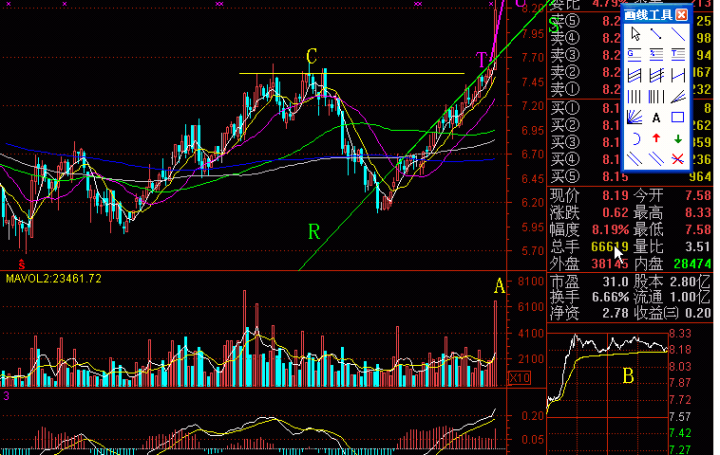This screenshot has width=720, height=455.
Task: Select the fan lines (Gann fan) tool
Action: (635, 117)
